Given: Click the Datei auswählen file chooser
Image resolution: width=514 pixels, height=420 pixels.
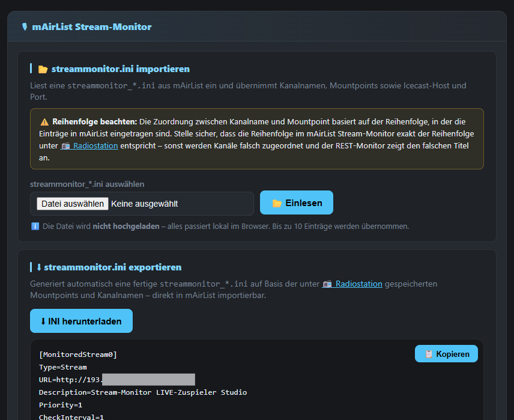Looking at the screenshot, I should 73,204.
